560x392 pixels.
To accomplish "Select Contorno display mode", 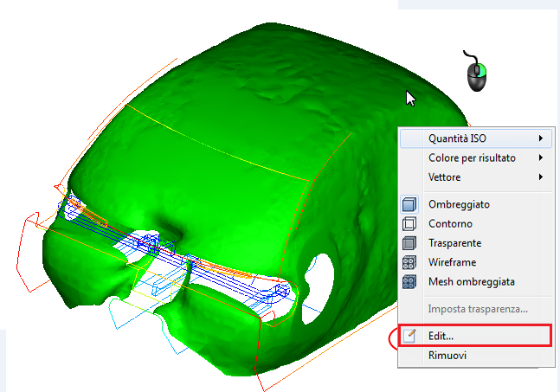I will 476,224.
